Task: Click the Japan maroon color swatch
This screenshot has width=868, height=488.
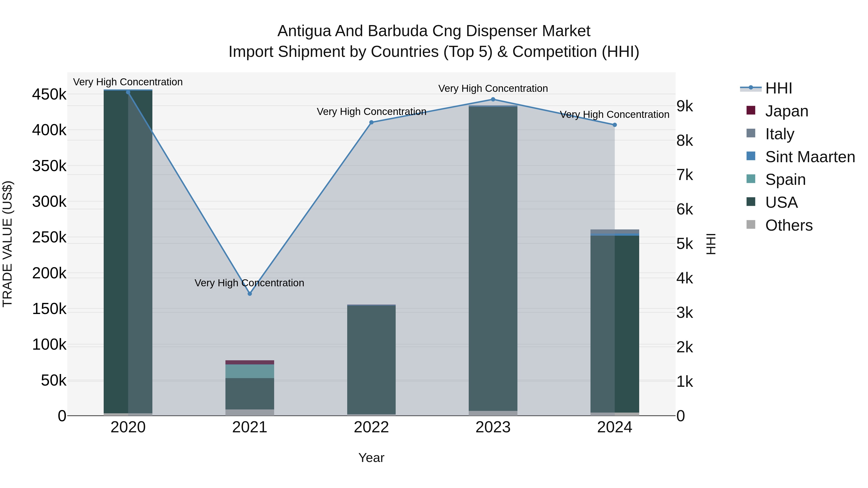Action: coord(751,110)
